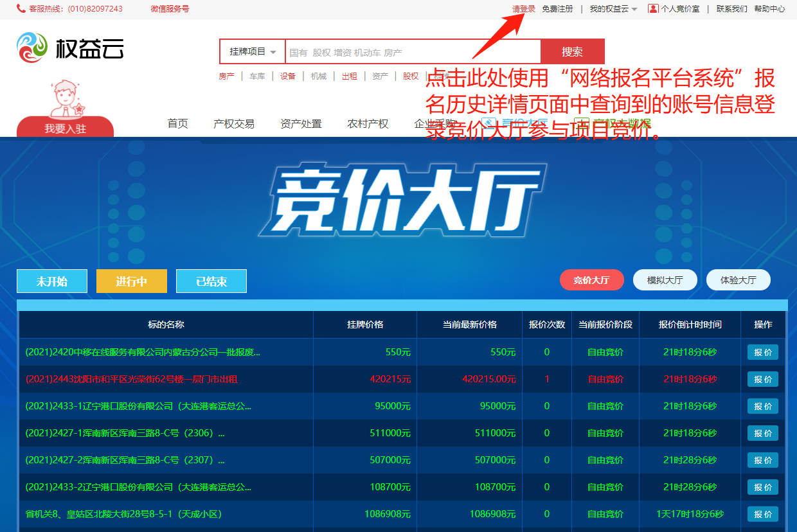Open 农村产权 in the navigation menu
Image resolution: width=797 pixels, height=532 pixels.
pos(368,124)
